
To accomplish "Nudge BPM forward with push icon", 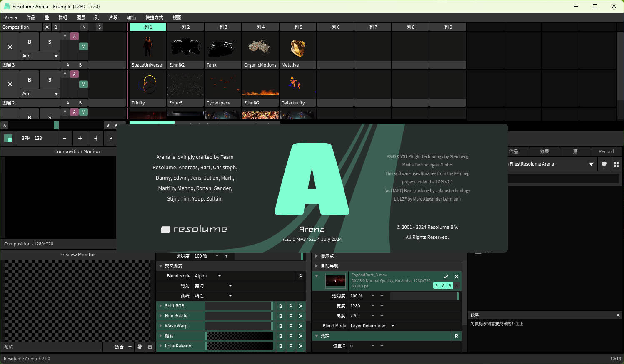I will pos(110,138).
